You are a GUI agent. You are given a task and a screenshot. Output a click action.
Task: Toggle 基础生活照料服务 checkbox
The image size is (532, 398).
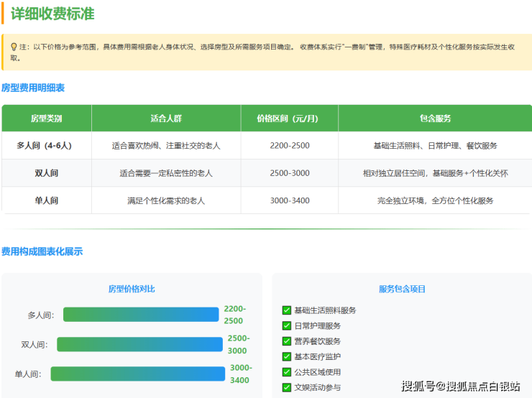(x=287, y=310)
